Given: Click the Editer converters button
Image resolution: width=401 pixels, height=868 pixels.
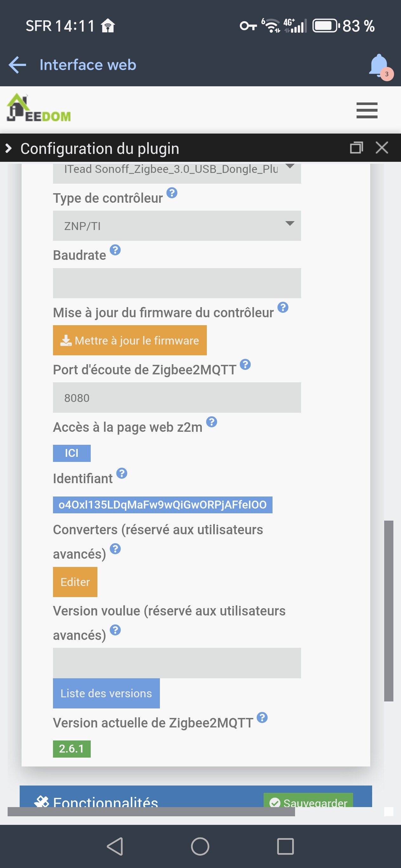Looking at the screenshot, I should (75, 582).
